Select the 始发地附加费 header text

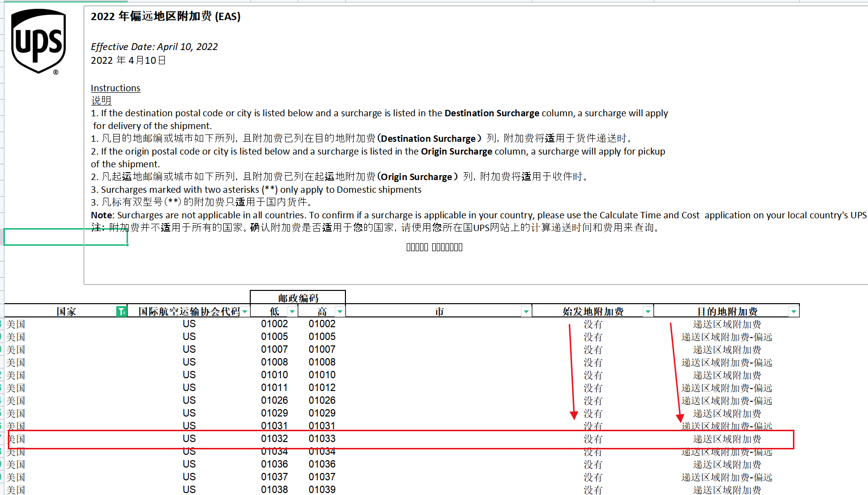593,312
